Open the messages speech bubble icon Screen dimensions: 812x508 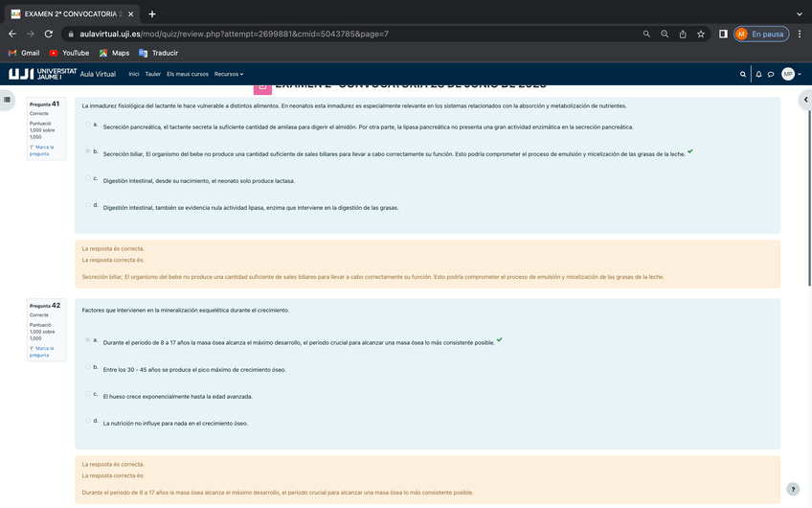(771, 74)
